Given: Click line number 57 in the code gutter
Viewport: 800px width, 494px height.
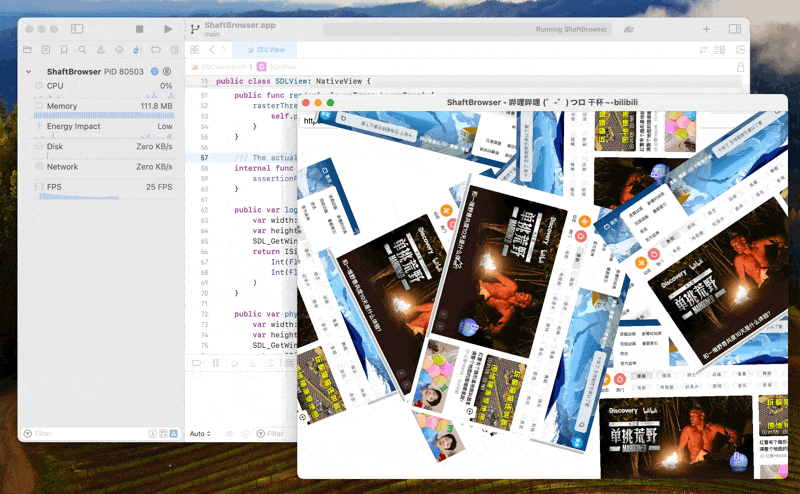Looking at the screenshot, I should [x=205, y=158].
